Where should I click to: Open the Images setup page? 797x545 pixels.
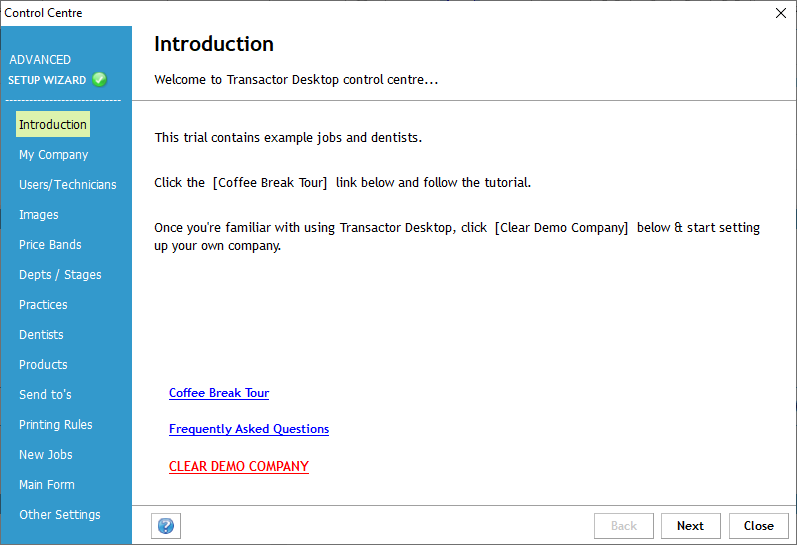tap(39, 215)
